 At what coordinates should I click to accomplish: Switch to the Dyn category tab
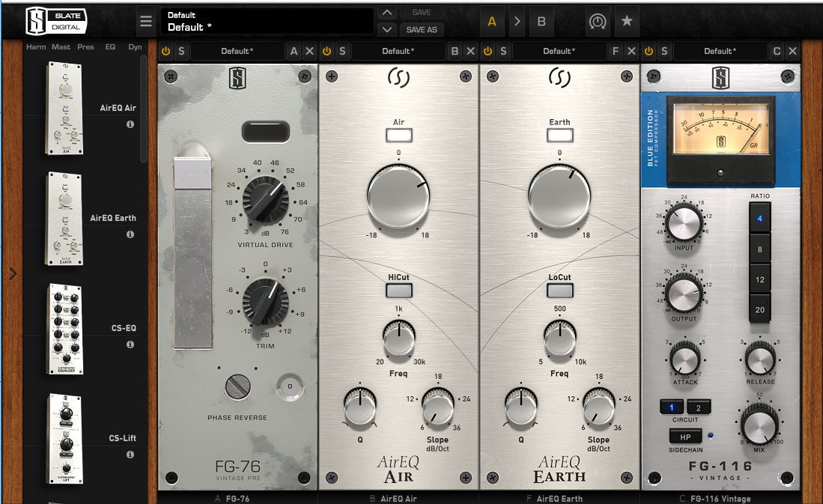pos(135,46)
